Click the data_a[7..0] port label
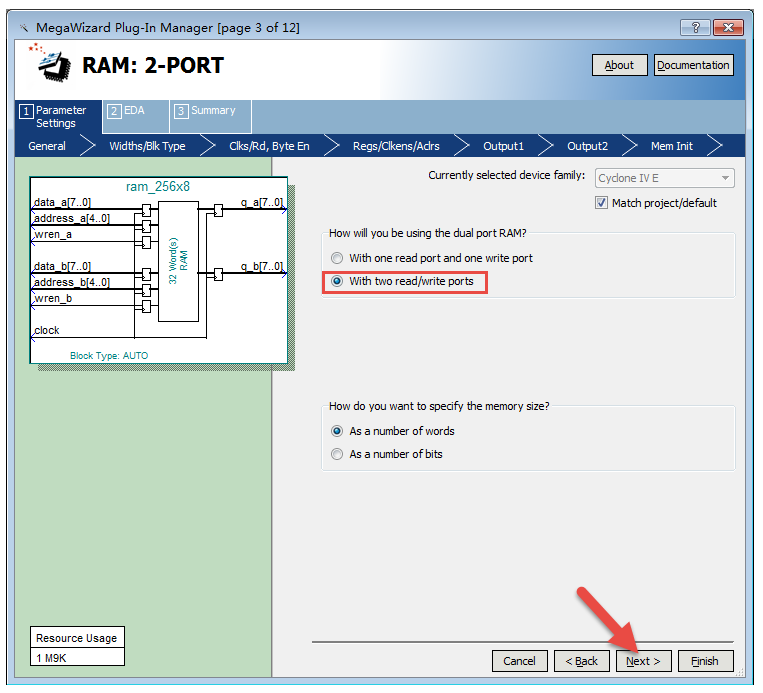The image size is (763, 693). coord(62,202)
